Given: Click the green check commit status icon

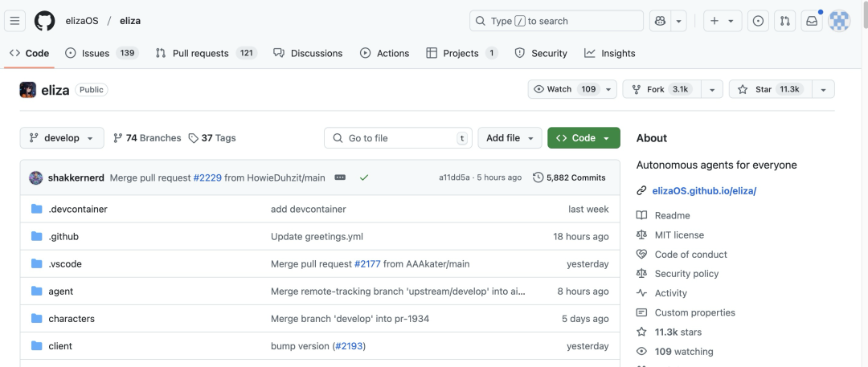Looking at the screenshot, I should [364, 177].
